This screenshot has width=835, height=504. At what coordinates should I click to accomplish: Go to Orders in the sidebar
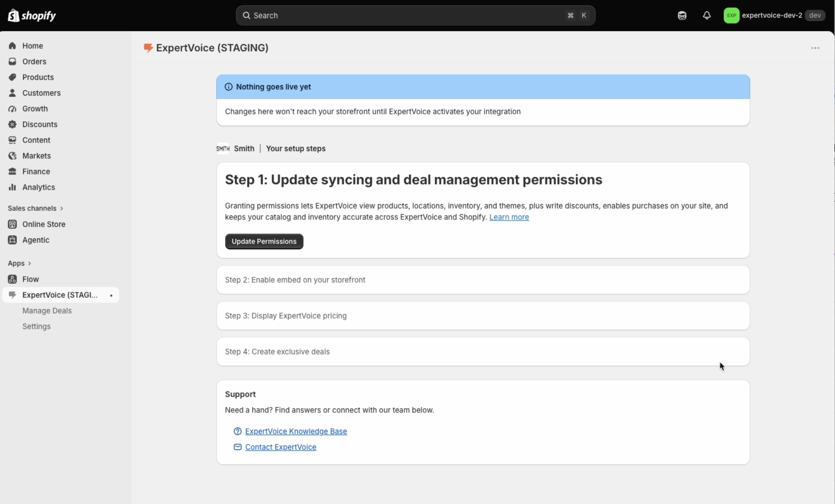34,61
